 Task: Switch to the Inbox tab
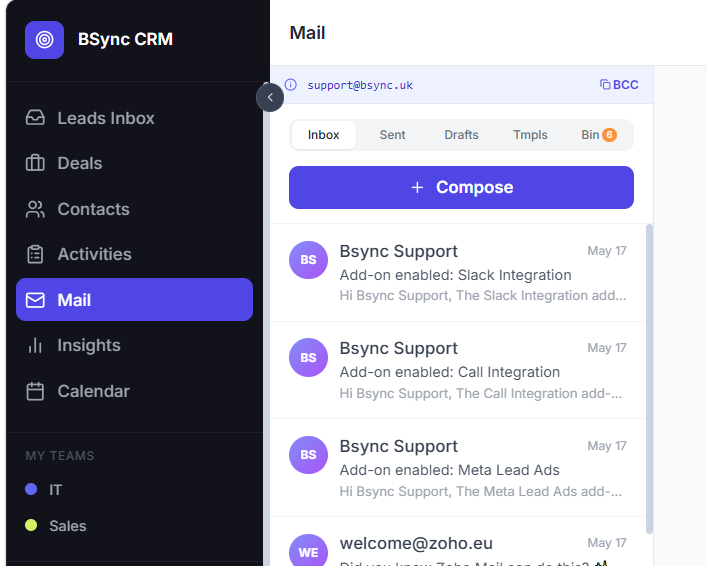pyautogui.click(x=324, y=135)
